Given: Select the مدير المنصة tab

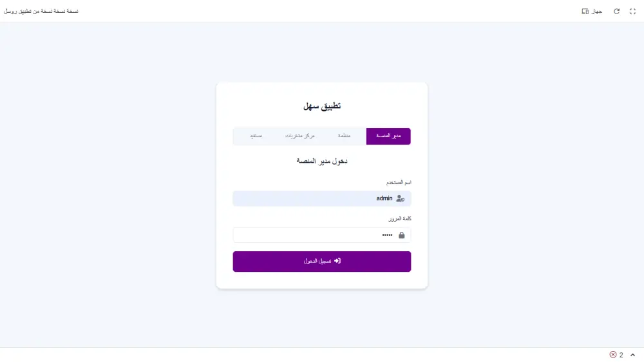Looking at the screenshot, I should (x=388, y=136).
